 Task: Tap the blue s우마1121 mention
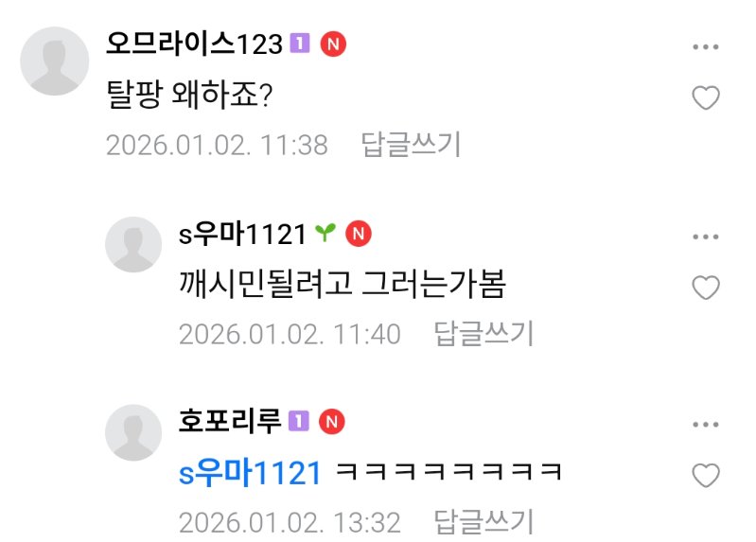coord(250,472)
